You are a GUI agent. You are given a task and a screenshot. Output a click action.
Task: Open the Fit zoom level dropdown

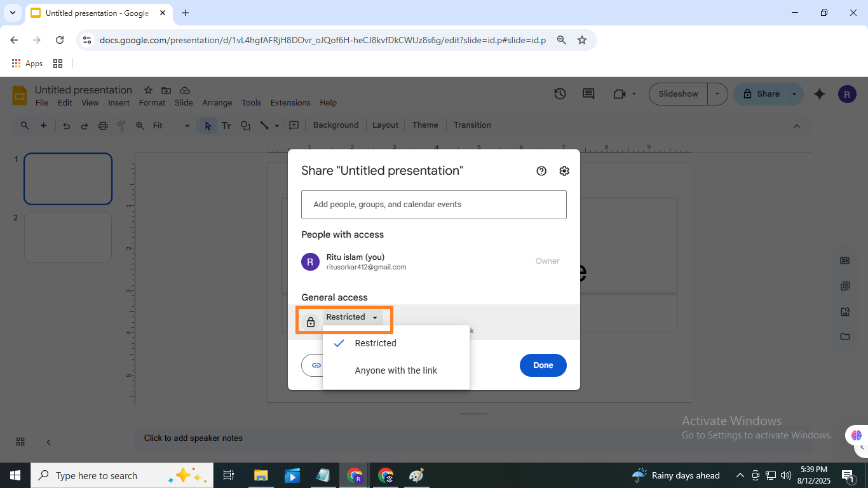coord(171,126)
